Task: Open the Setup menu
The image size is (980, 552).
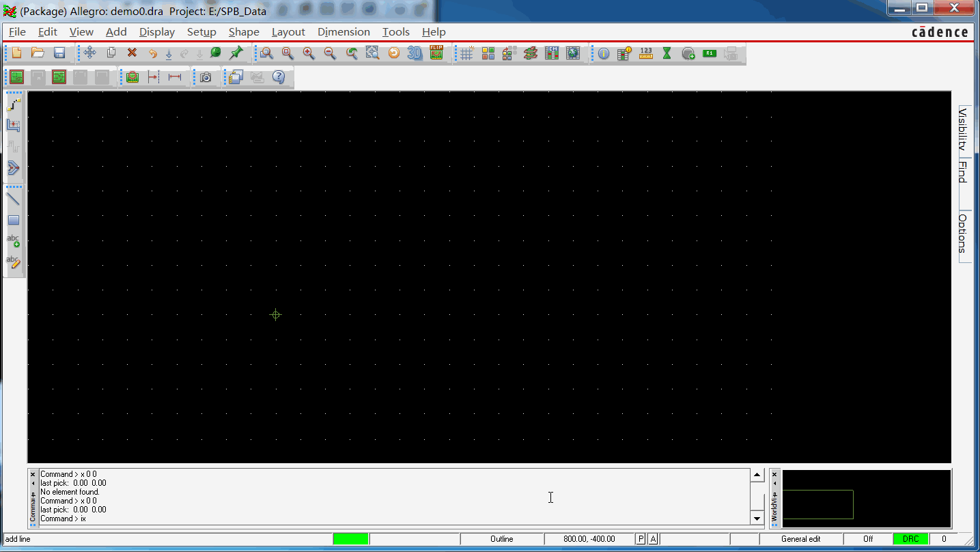Action: tap(201, 32)
